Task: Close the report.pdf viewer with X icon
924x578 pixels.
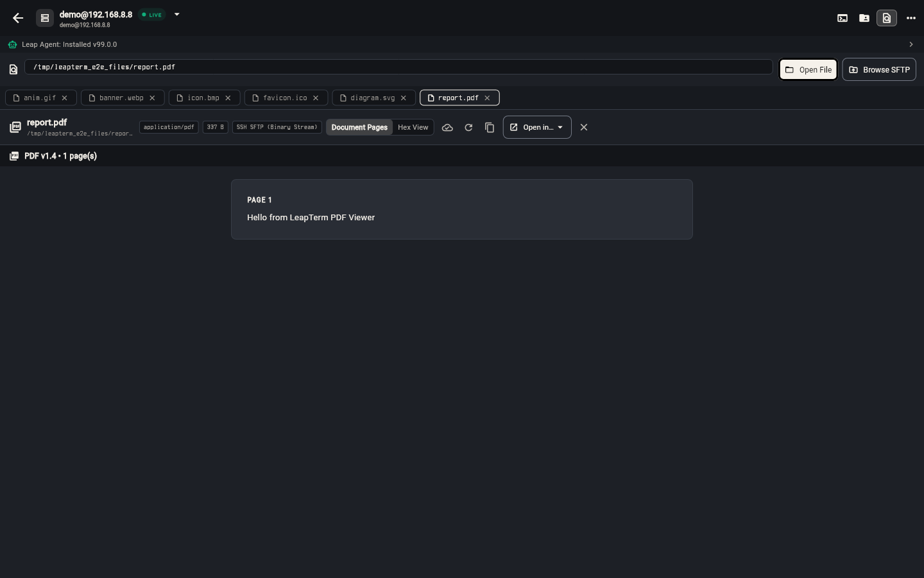Action: click(584, 127)
